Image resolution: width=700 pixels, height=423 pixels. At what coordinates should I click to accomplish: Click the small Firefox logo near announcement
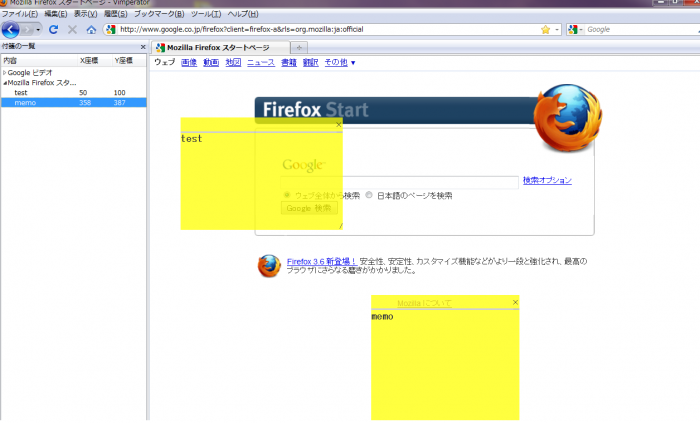269,266
